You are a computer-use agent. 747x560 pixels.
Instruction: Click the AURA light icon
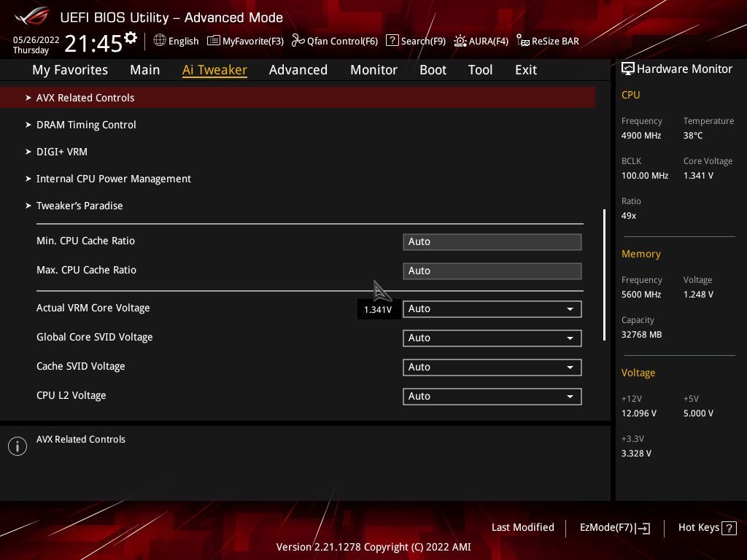click(x=460, y=41)
